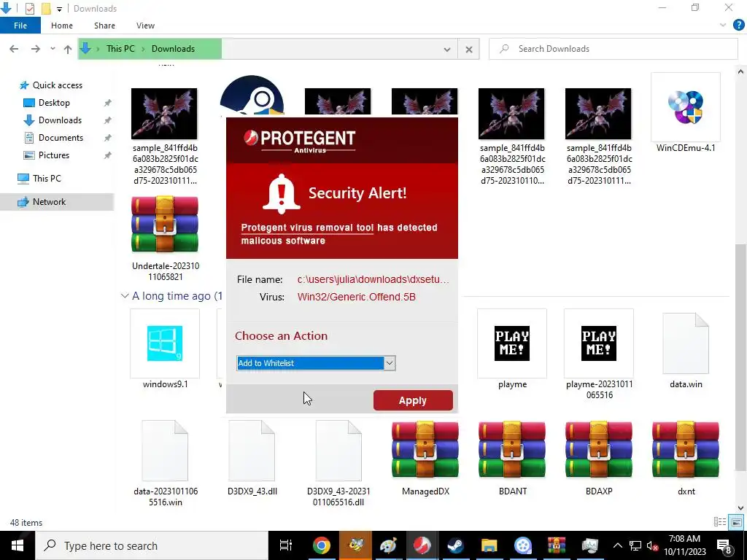Switch to the Share ribbon tab
747x560 pixels.
(104, 26)
